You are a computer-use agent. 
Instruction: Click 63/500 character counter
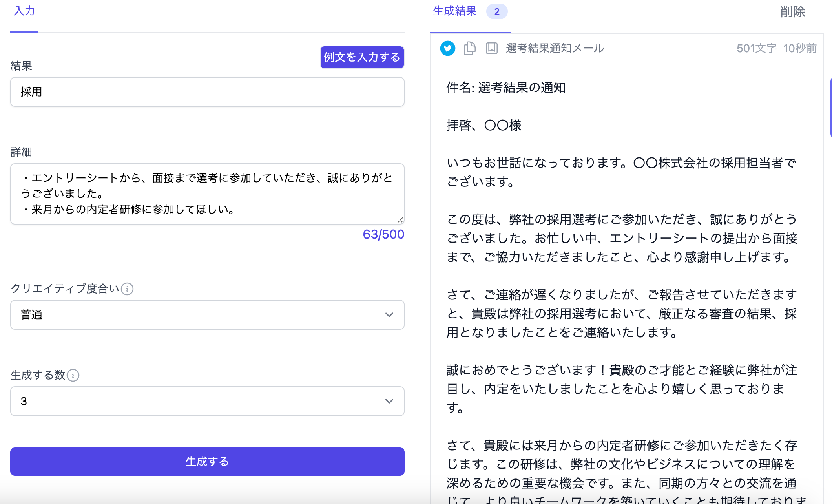pos(383,234)
